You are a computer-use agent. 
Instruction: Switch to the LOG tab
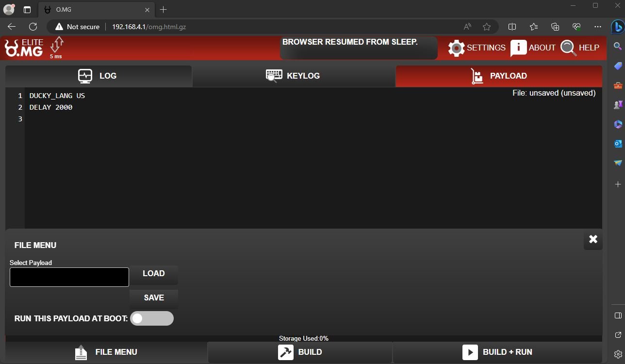[x=99, y=76]
